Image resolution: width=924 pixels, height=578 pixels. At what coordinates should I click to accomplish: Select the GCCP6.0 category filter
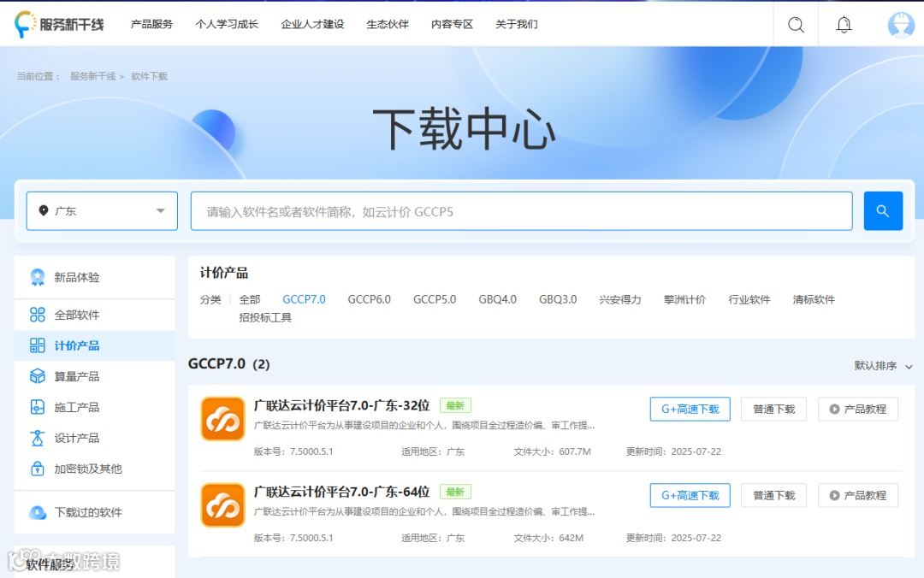pyautogui.click(x=370, y=299)
